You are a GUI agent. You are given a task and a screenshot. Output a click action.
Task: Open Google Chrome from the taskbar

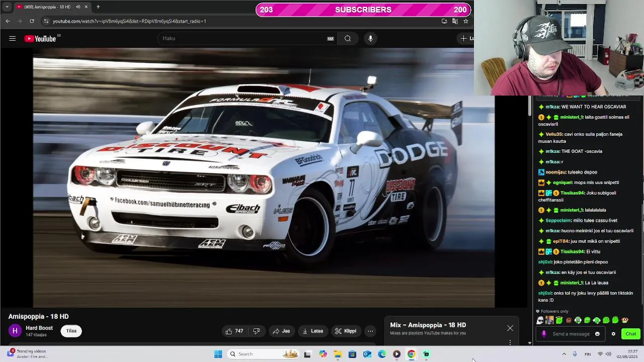click(411, 354)
